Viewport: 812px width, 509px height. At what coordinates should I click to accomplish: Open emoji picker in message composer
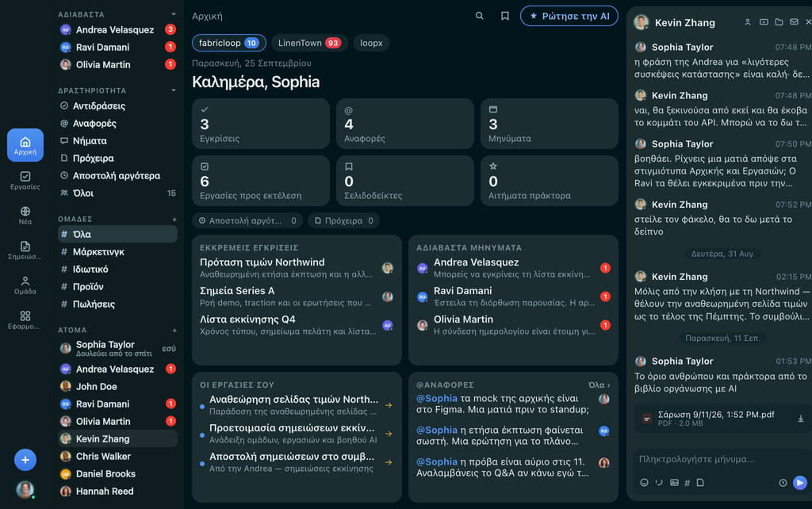tap(644, 483)
